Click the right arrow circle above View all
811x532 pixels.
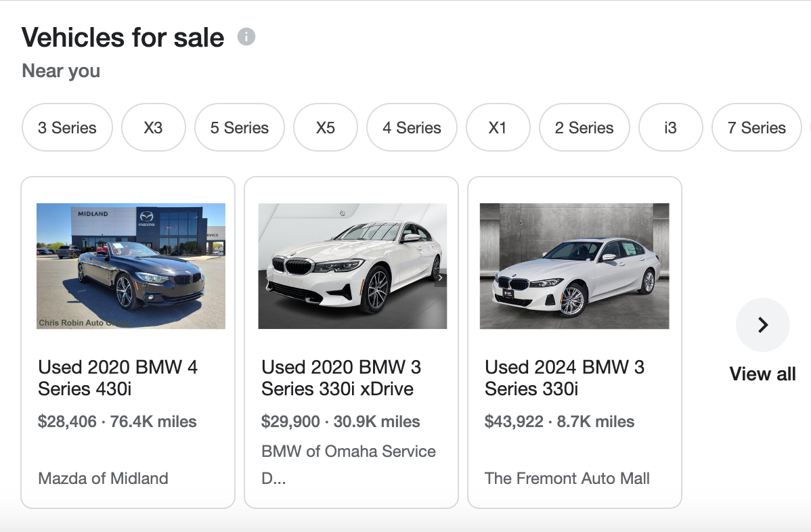coord(762,325)
